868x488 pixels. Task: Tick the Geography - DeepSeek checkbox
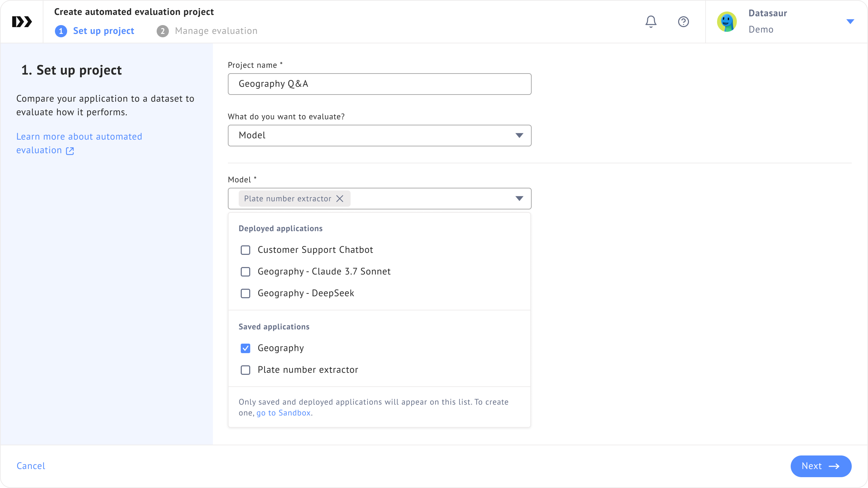pyautogui.click(x=245, y=293)
